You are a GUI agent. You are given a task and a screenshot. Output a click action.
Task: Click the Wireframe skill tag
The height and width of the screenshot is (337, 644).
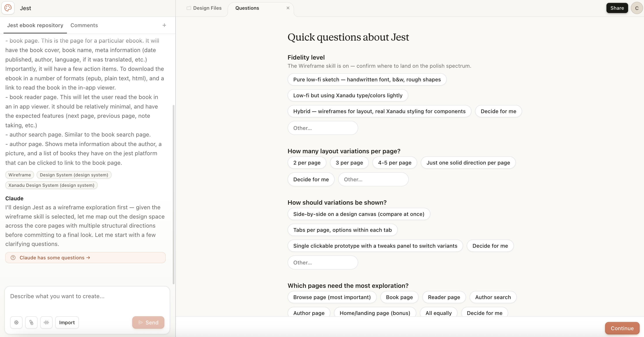pyautogui.click(x=19, y=175)
